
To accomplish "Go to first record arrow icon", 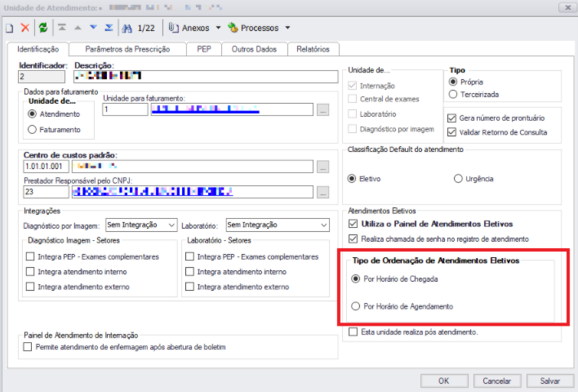I will [62, 27].
